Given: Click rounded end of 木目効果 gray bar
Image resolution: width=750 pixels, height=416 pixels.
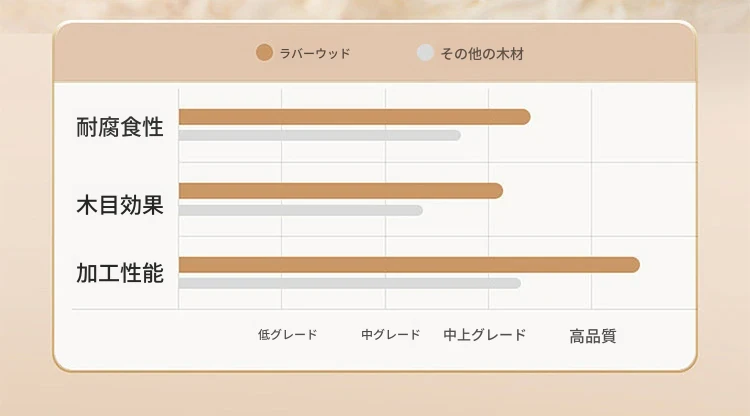Looking at the screenshot, I should coord(418,210).
